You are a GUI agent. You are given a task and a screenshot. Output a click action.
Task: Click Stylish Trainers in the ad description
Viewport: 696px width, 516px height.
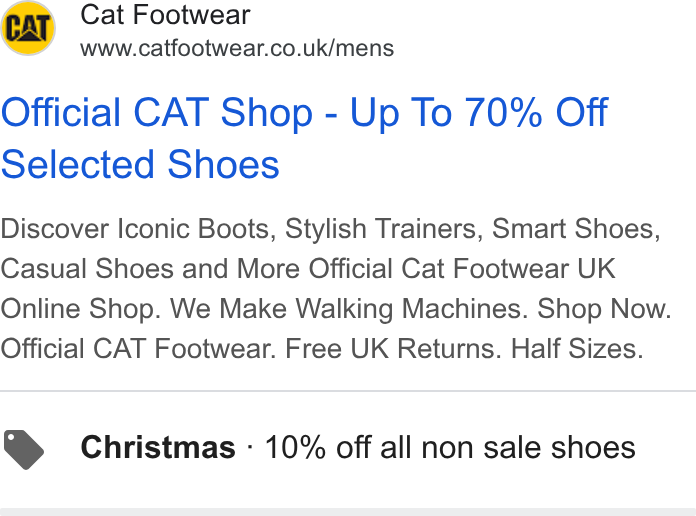coord(384,229)
